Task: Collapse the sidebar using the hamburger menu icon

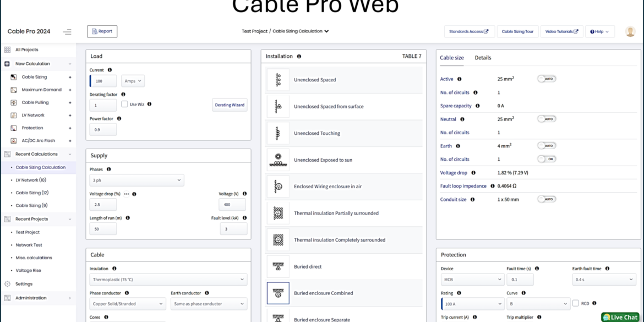Action: tap(67, 31)
